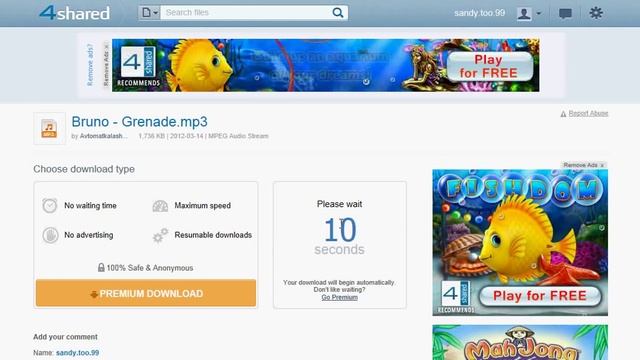Click the 'Resumable downloads' label

(x=213, y=235)
